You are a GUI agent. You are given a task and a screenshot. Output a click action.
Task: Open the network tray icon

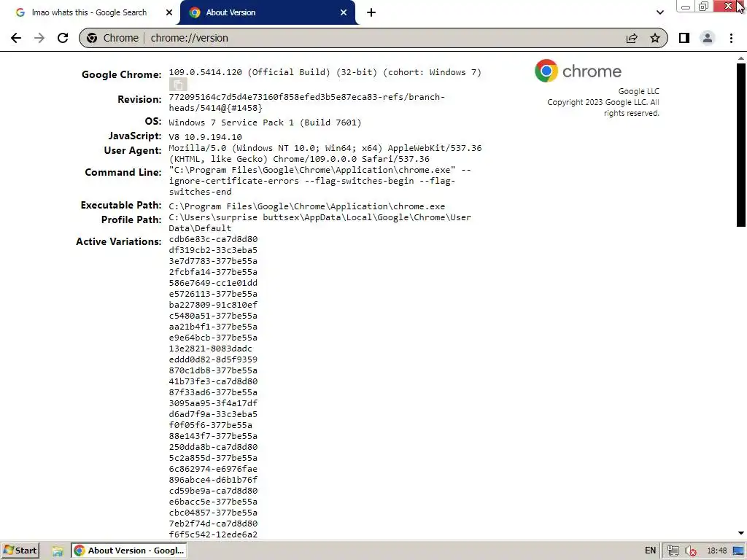click(x=673, y=551)
